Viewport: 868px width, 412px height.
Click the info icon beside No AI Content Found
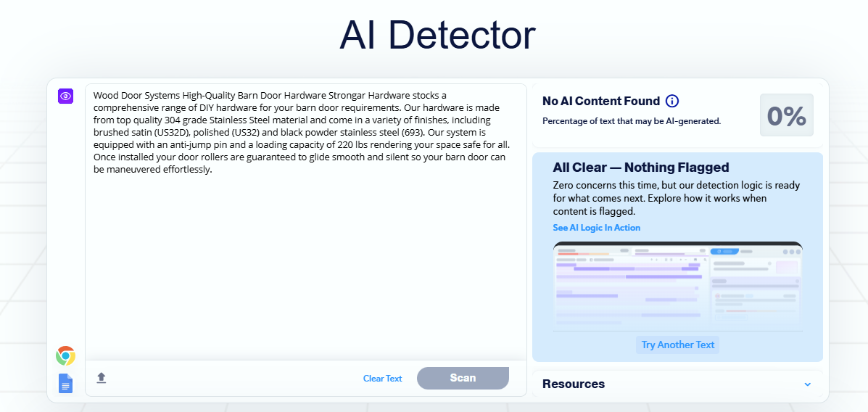(x=672, y=102)
